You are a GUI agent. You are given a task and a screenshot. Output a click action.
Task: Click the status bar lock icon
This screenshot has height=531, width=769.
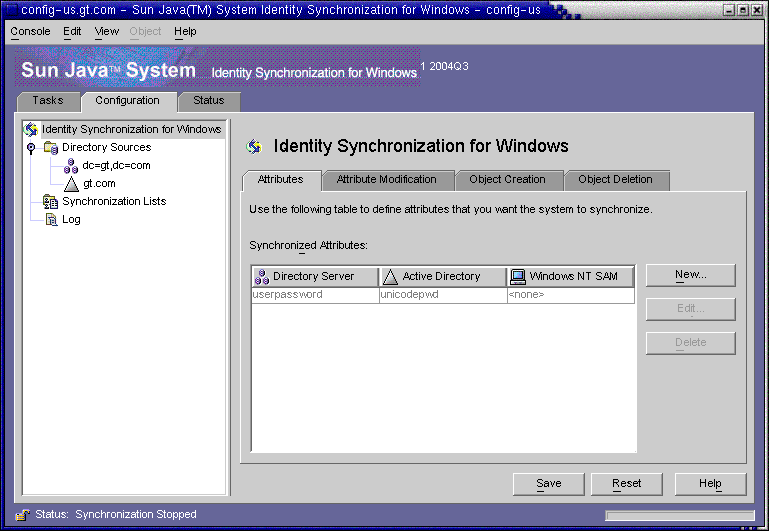(22, 515)
